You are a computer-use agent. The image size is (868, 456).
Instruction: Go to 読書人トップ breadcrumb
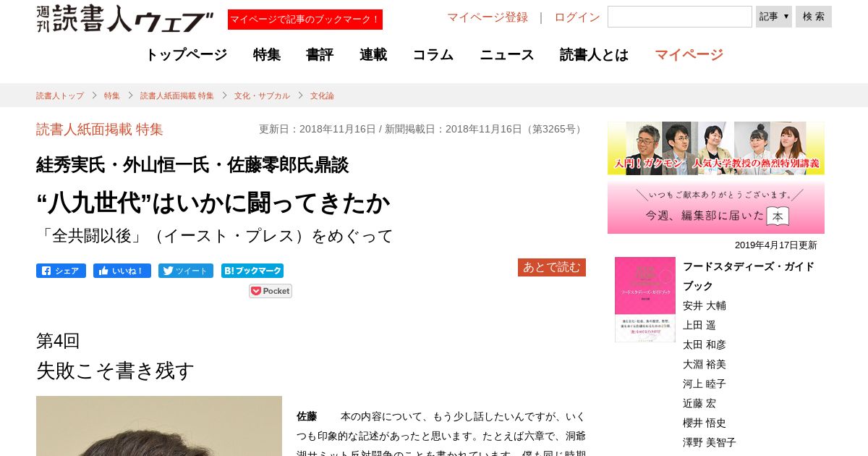pos(60,96)
